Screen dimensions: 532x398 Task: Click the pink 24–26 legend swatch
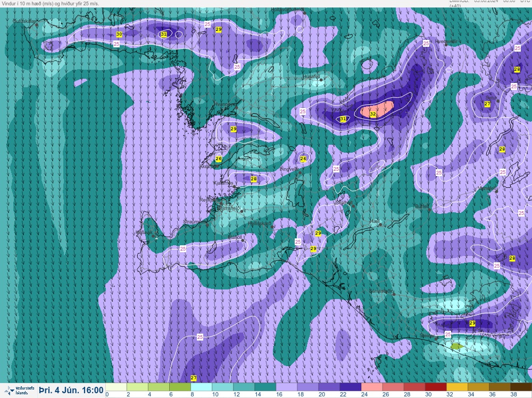point(372,387)
